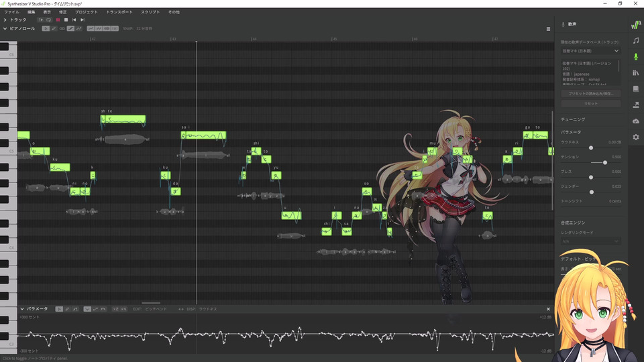Toggle the pitch curve display icon

(x=79, y=29)
